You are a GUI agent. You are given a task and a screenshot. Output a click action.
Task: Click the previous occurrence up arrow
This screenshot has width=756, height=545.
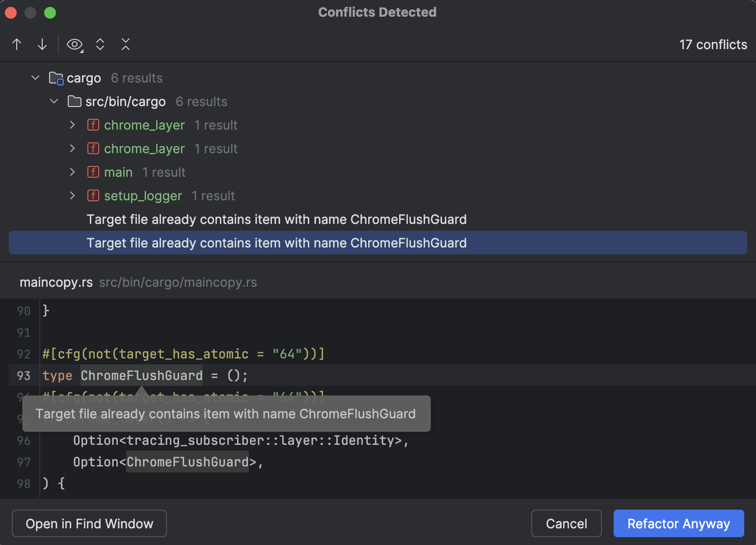[x=16, y=44]
